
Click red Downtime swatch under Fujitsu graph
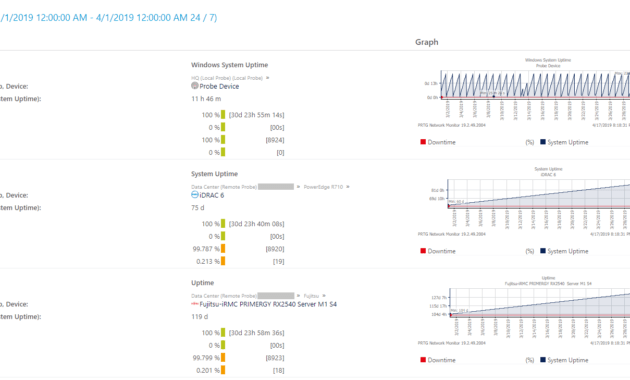pos(423,360)
